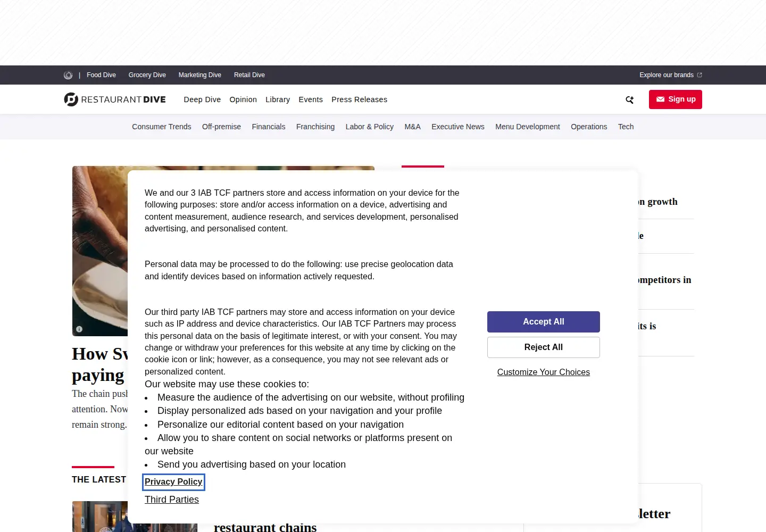Open the Privacy Policy link
This screenshot has height=532, width=766.
coord(173,482)
